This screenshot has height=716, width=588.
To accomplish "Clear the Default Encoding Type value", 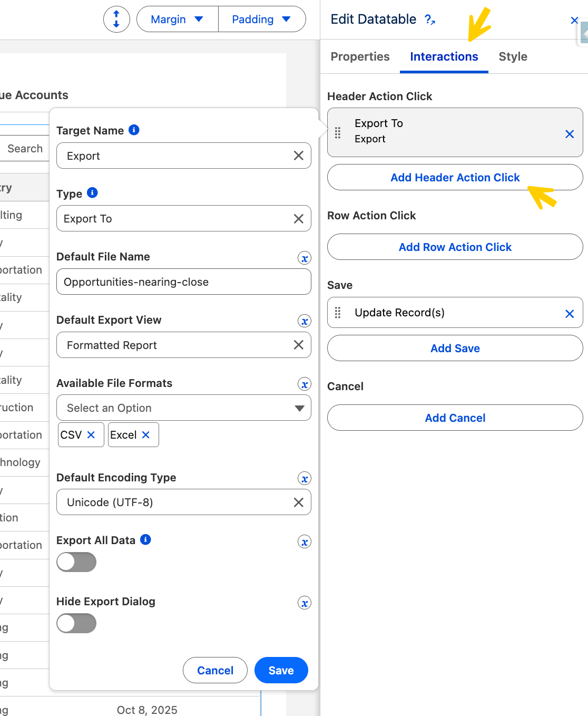I will (298, 502).
